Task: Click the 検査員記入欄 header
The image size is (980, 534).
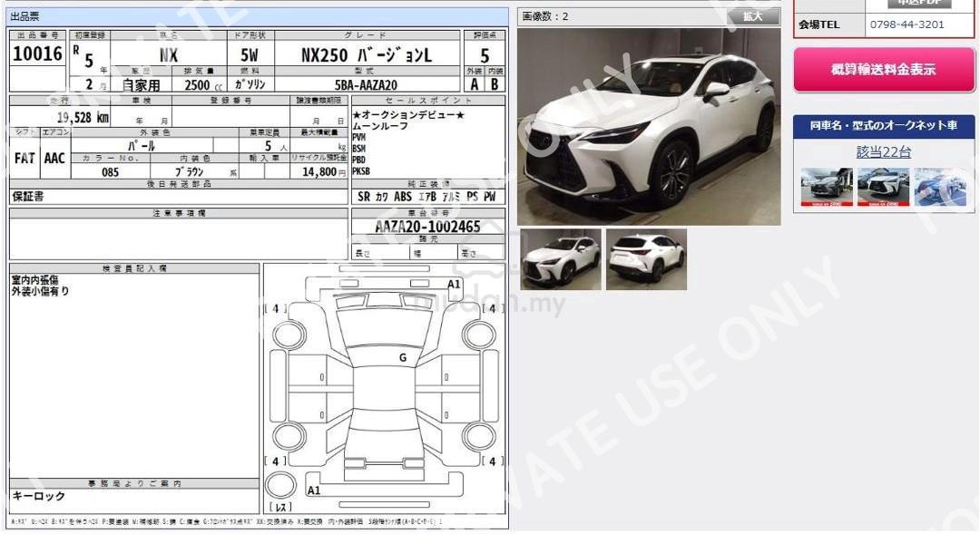Action: pos(134,268)
